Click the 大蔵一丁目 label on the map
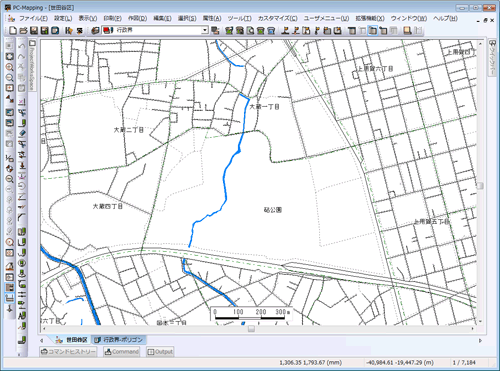500x371 pixels. pos(264,107)
